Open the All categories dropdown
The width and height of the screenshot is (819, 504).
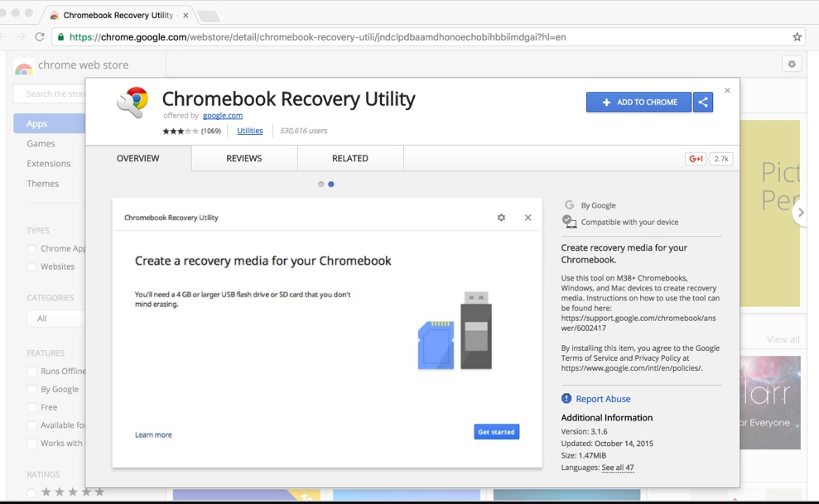tap(55, 319)
